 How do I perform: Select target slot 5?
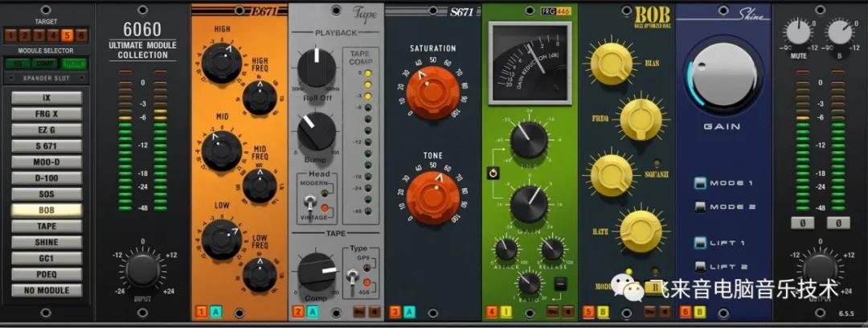pyautogui.click(x=67, y=35)
